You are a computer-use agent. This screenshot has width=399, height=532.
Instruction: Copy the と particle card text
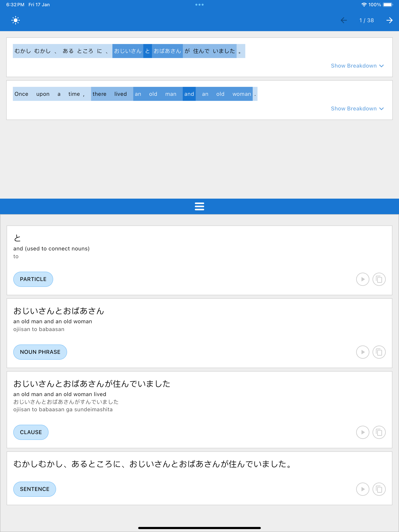(x=379, y=279)
